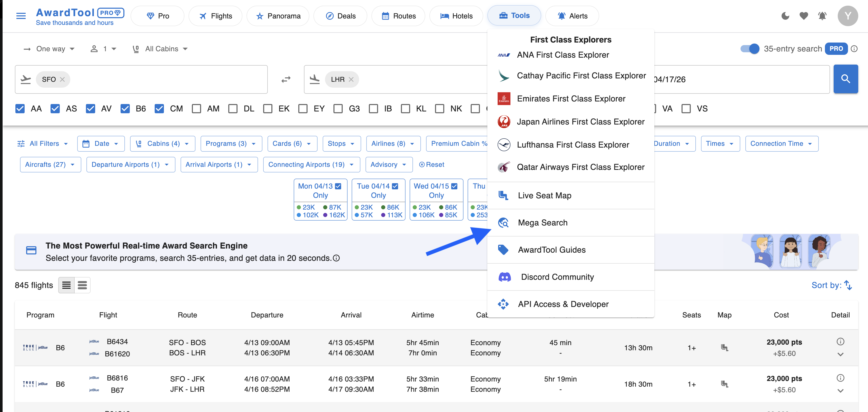868x412 pixels.
Task: Open the All Cabins dropdown
Action: [160, 49]
